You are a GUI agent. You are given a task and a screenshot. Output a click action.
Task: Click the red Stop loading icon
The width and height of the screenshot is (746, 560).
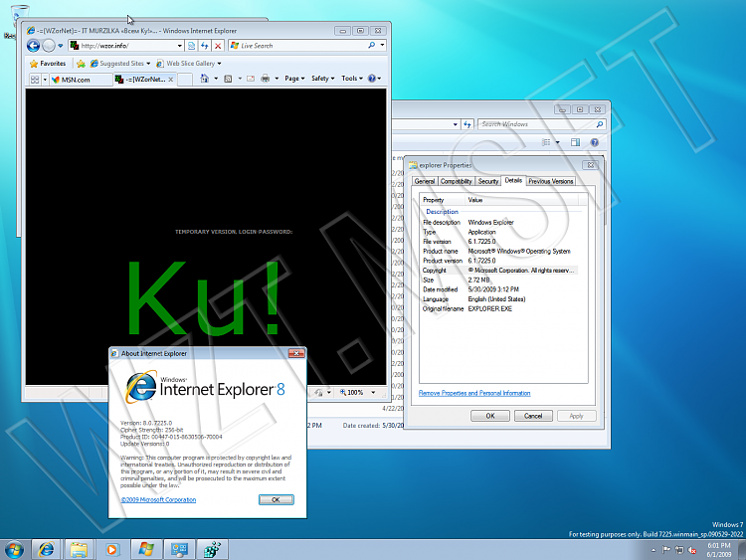[218, 46]
